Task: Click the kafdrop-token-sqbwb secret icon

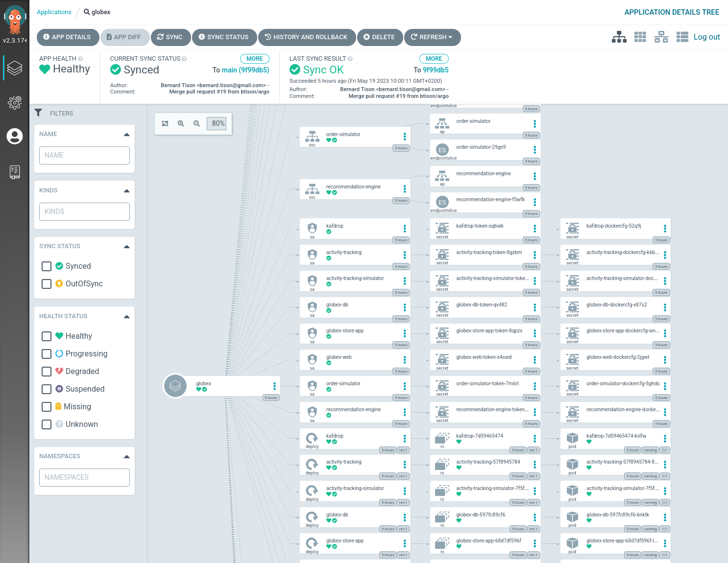Action: pos(442,228)
